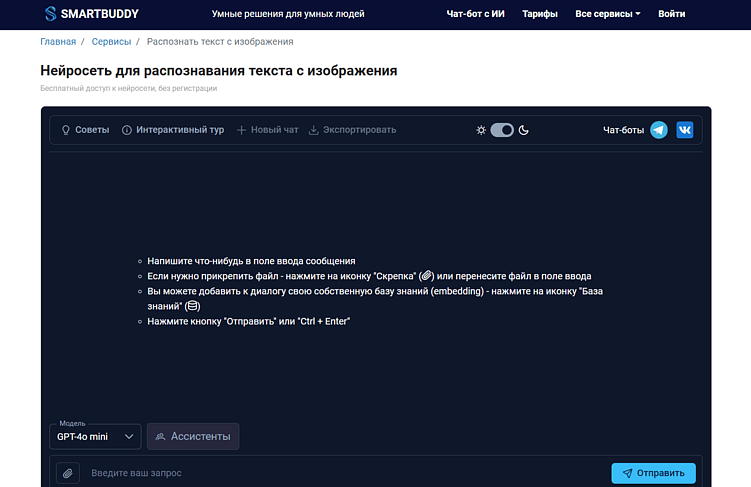751x487 pixels.
Task: Click the Распознать текст с изображения breadcrumb
Action: point(220,42)
